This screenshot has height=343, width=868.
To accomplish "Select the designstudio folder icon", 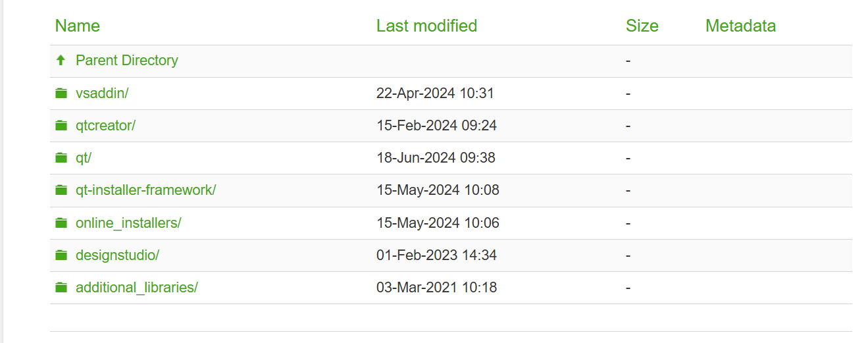I will [61, 255].
